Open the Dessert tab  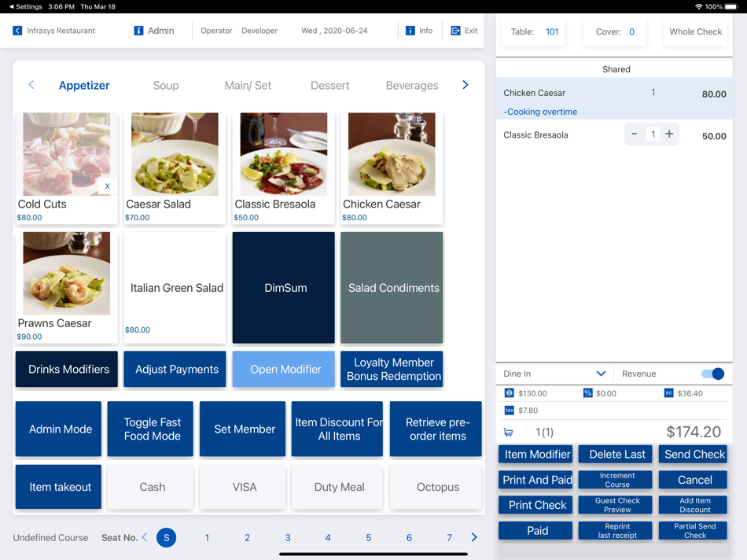click(x=329, y=85)
